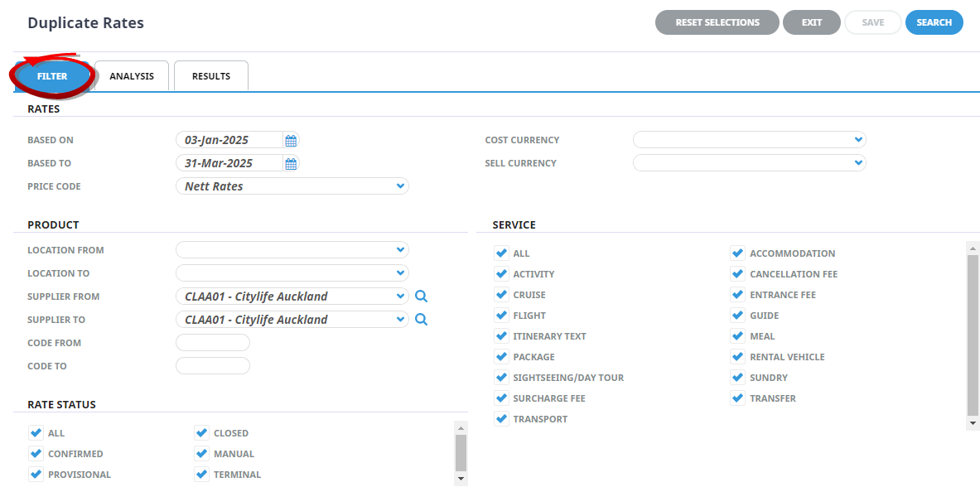Open the Results tab
980x487 pixels.
click(x=211, y=76)
